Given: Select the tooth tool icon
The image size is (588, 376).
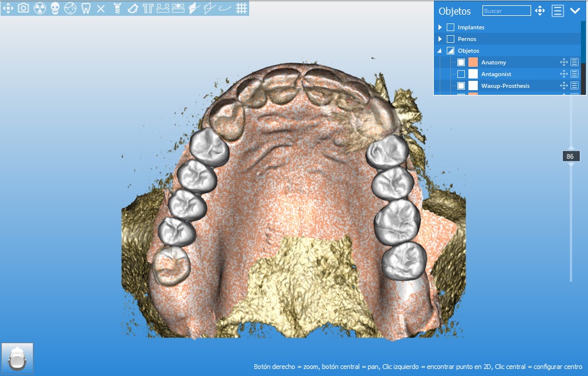Looking at the screenshot, I should coord(86,8).
